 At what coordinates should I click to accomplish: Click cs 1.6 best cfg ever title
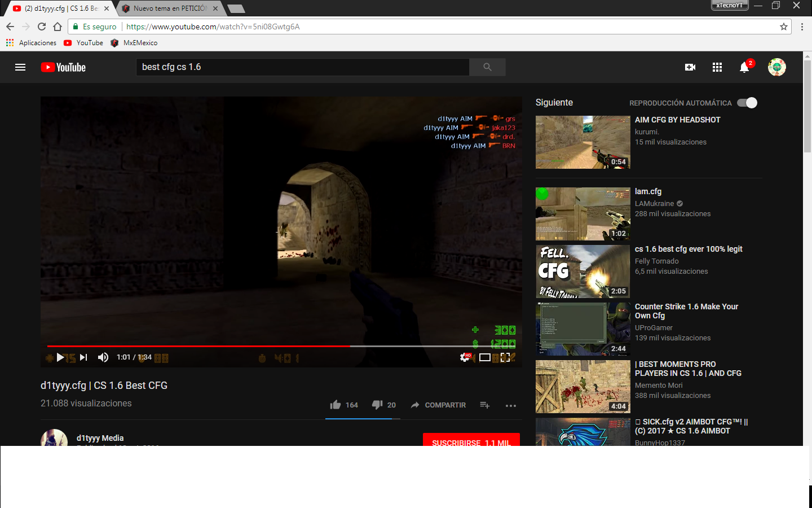coord(689,249)
